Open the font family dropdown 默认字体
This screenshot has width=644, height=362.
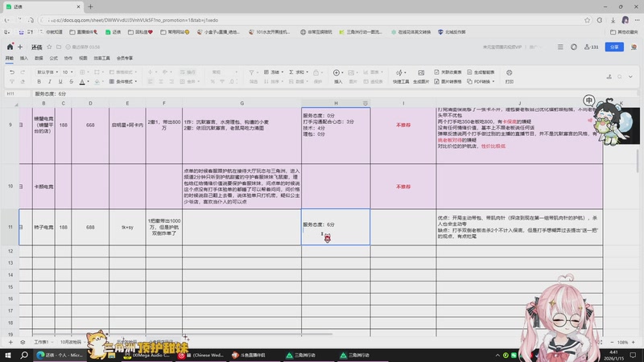(x=47, y=72)
